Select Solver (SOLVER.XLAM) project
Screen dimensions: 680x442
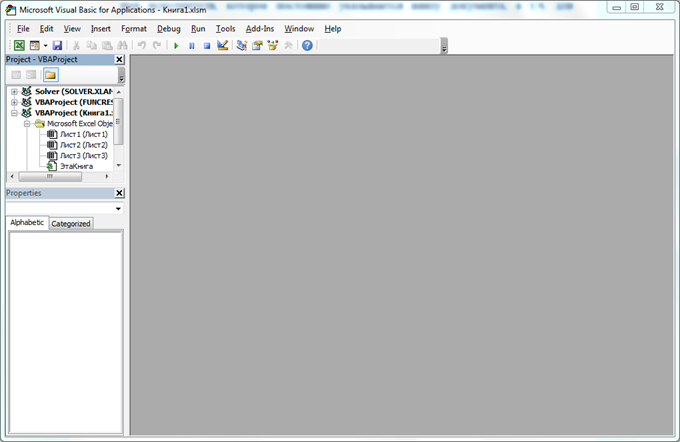coord(74,92)
